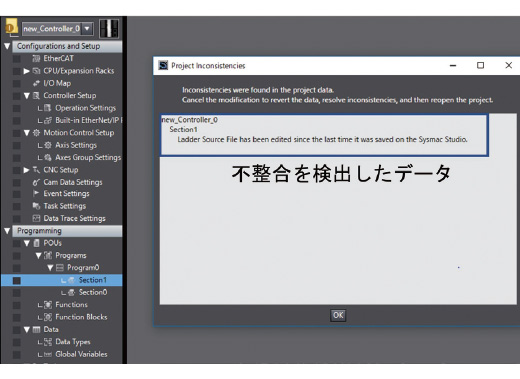The height and width of the screenshot is (379, 520).
Task: Click the Motion Control Setup gear icon
Action: 36,133
